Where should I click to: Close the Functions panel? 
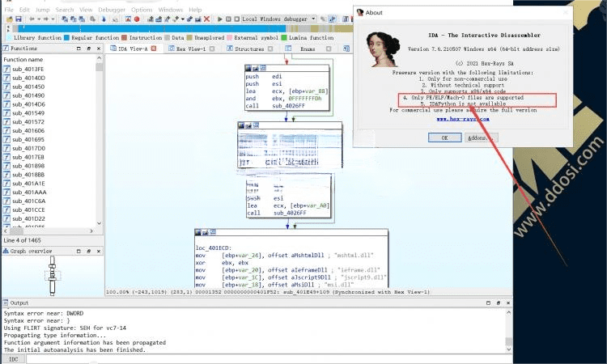99,49
